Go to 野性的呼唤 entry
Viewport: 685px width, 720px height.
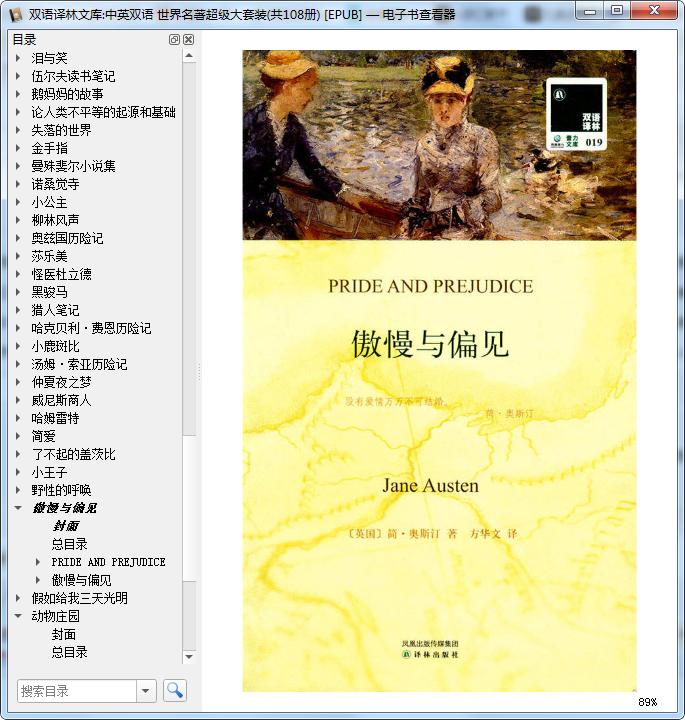(61, 490)
